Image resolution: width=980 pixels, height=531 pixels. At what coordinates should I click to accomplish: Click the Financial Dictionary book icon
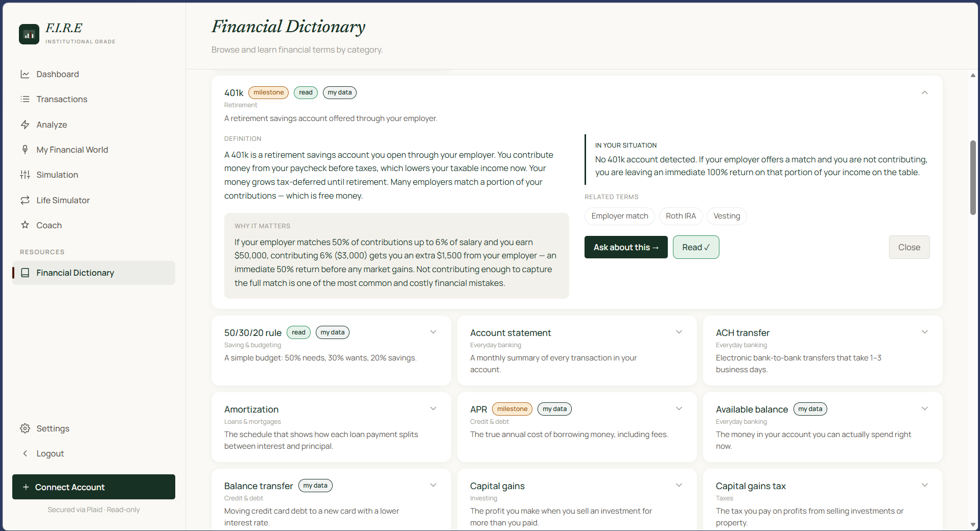tap(25, 273)
